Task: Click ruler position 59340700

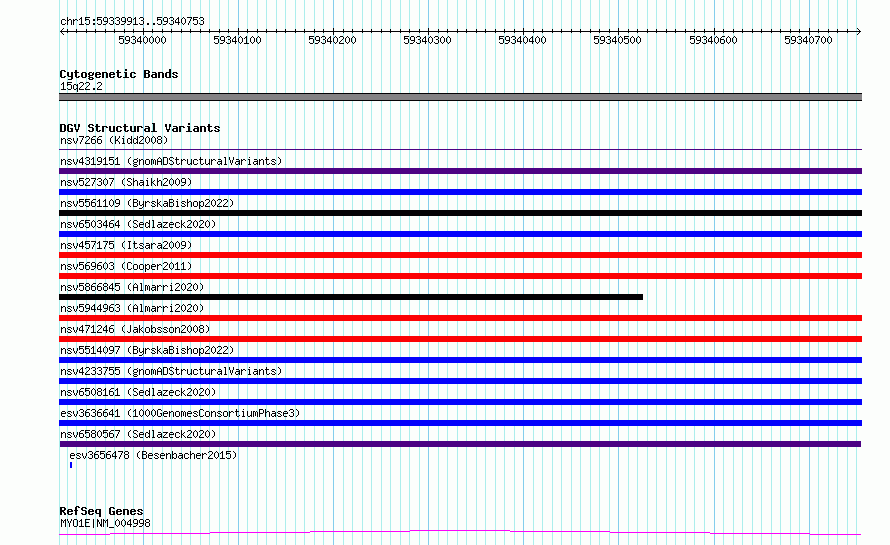Action: click(x=808, y=40)
